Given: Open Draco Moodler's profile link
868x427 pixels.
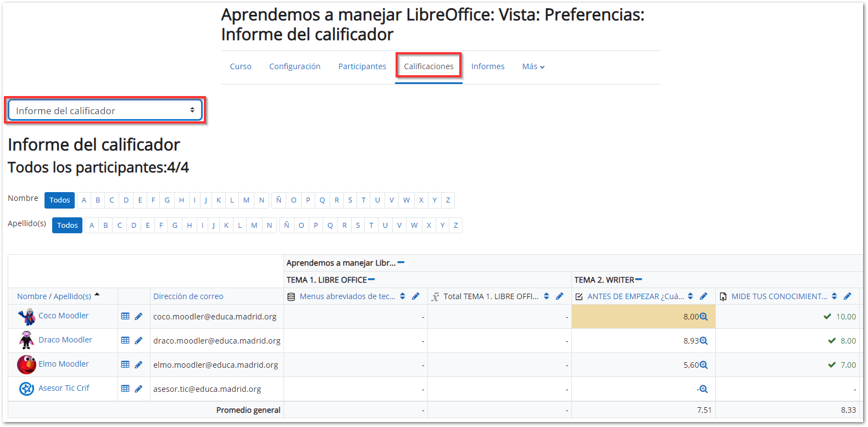Looking at the screenshot, I should 65,340.
